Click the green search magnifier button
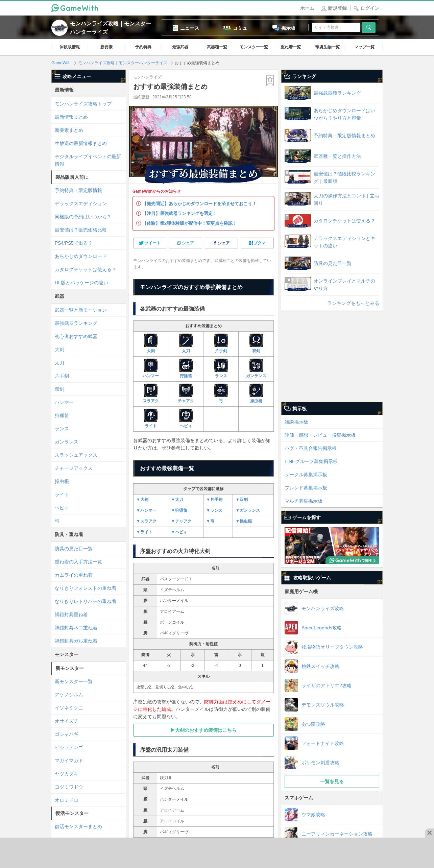The height and width of the screenshot is (868, 434). tap(368, 27)
